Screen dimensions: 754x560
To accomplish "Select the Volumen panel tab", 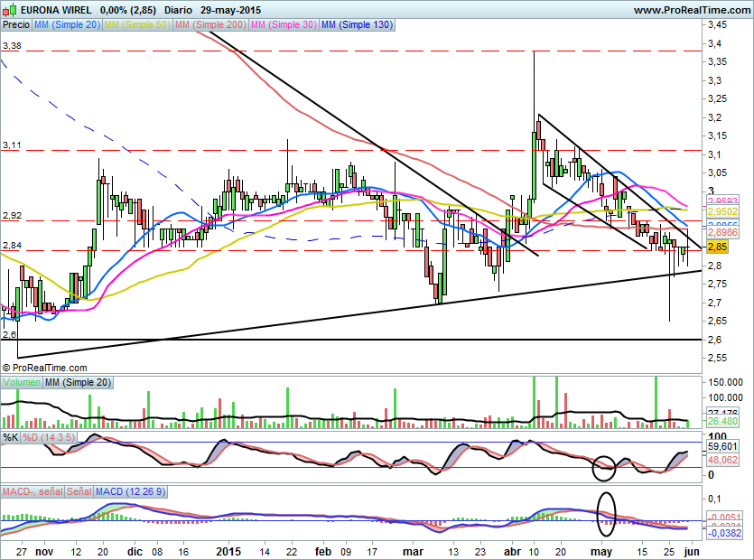I will [x=22, y=383].
